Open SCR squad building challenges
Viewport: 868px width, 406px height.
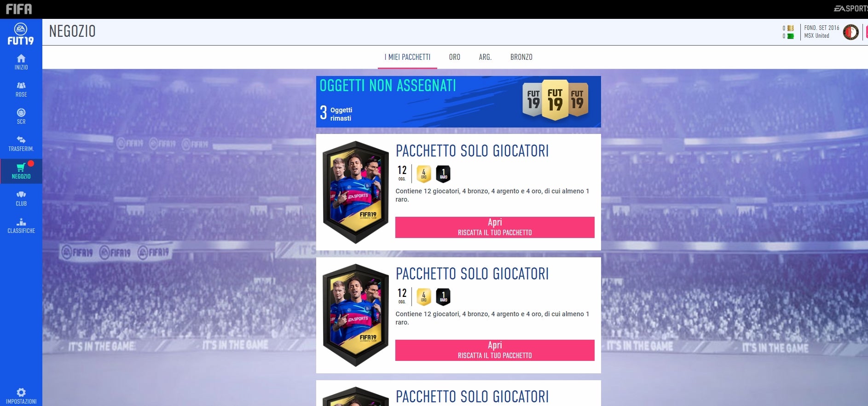(x=21, y=116)
